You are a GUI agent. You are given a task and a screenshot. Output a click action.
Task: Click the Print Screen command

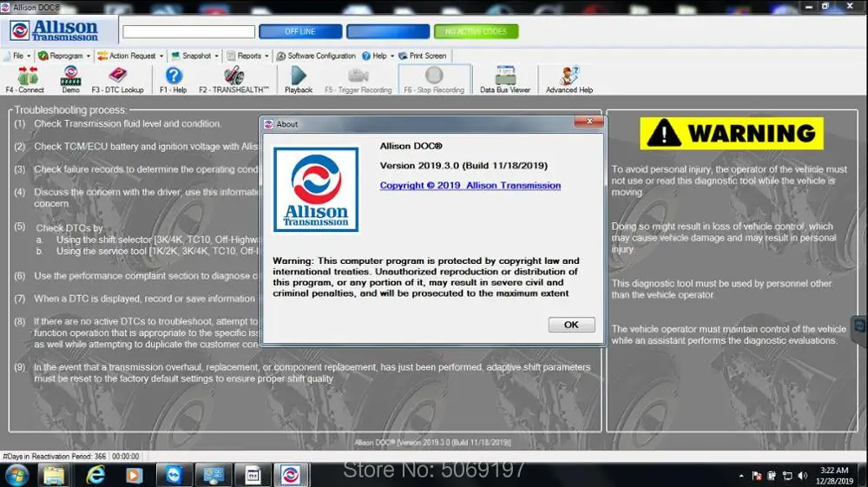(423, 56)
